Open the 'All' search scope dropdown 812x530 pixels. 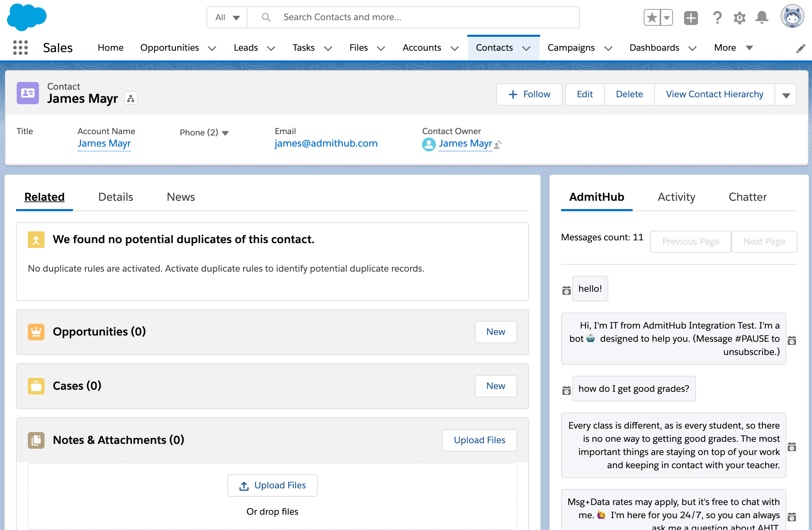pyautogui.click(x=227, y=17)
